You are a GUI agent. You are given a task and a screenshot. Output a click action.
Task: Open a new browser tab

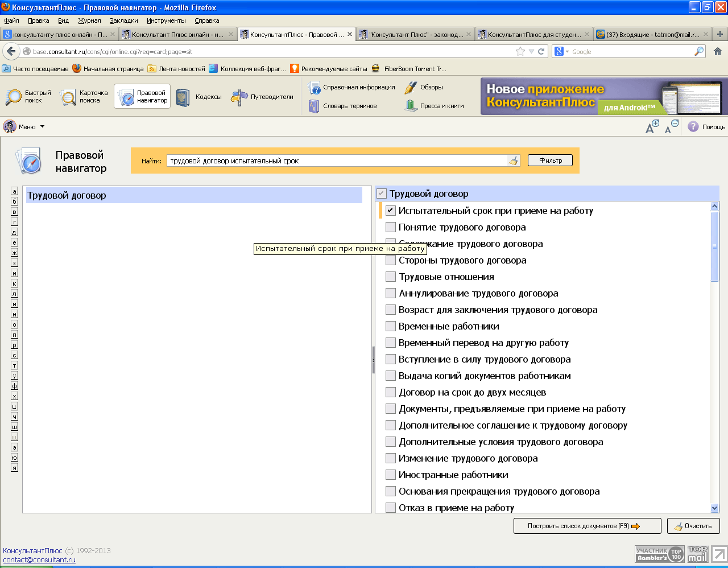tap(720, 34)
